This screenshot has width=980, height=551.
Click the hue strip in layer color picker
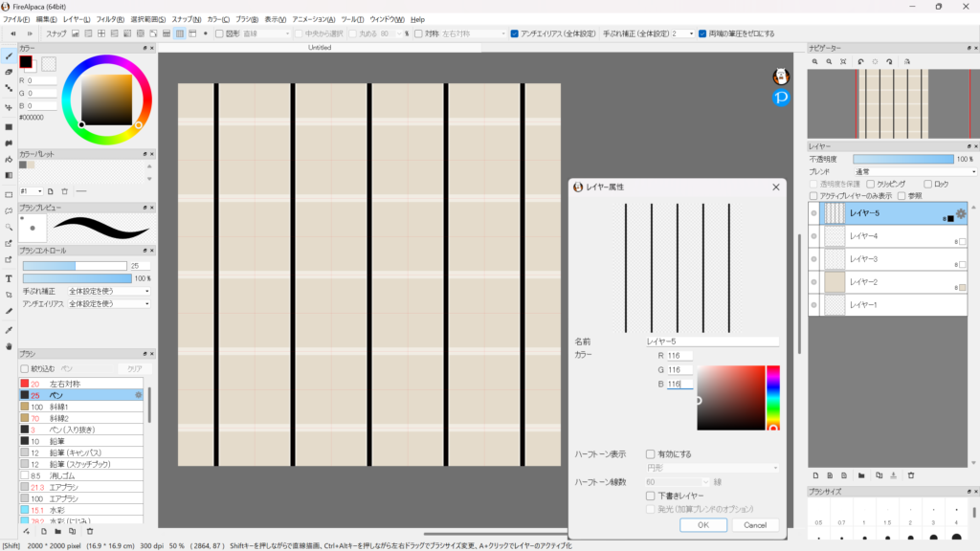pyautogui.click(x=773, y=397)
